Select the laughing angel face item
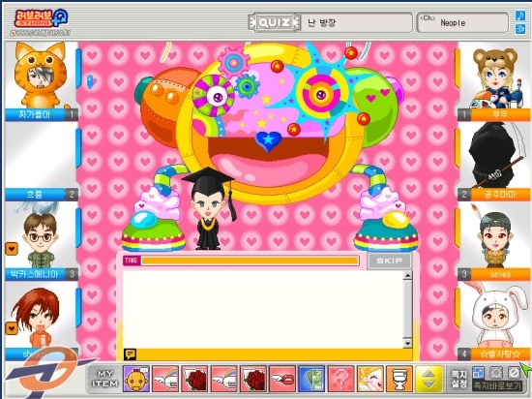 click(370, 379)
